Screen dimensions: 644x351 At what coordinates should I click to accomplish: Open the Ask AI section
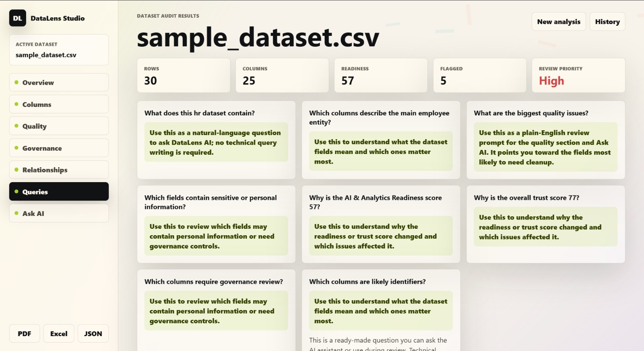pyautogui.click(x=59, y=213)
